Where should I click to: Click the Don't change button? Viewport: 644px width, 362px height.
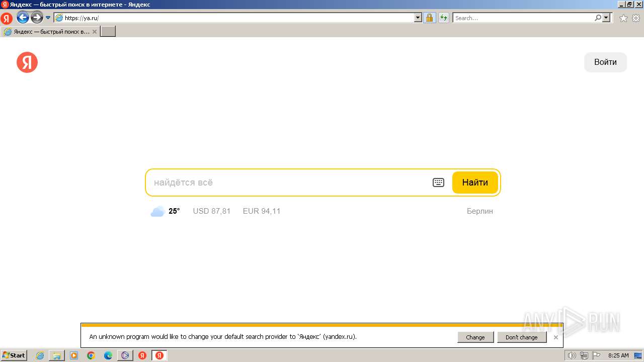[522, 337]
